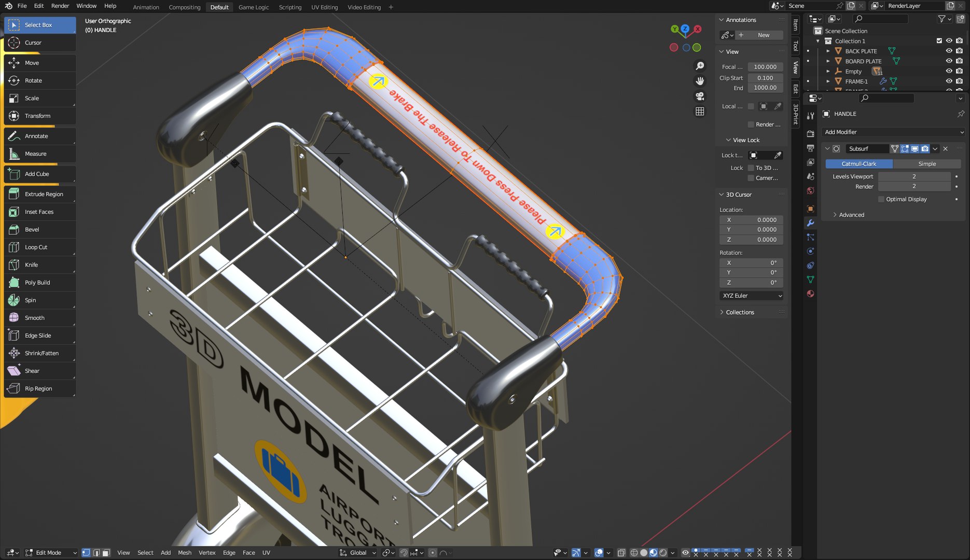The width and height of the screenshot is (970, 560).
Task: Select the Cursor tool
Action: pos(40,43)
